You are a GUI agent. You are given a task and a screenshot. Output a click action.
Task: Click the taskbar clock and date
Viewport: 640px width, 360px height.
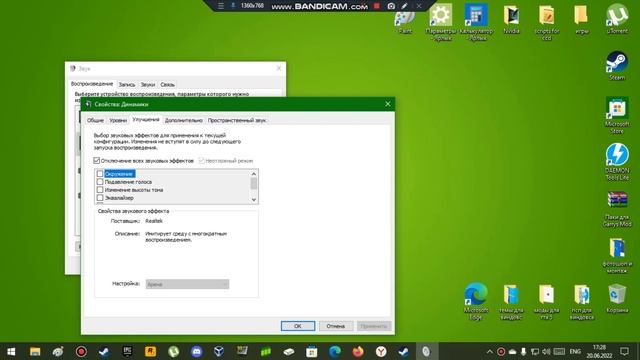599,351
